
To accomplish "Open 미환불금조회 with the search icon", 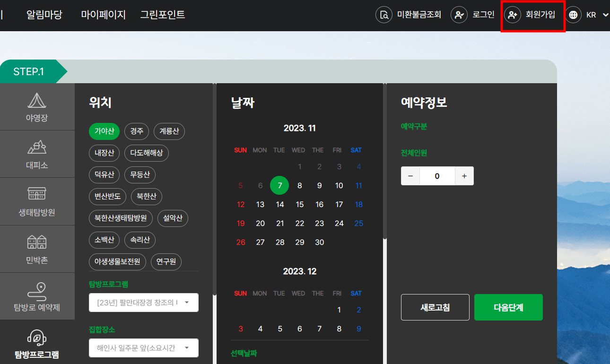I will [408, 15].
